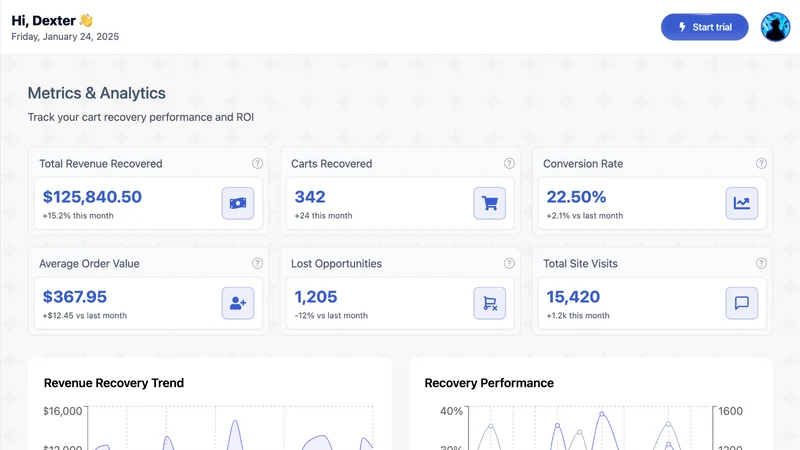This screenshot has height=450, width=800.
Task: Click the '+$12.45 vs last month' text
Action: click(85, 316)
